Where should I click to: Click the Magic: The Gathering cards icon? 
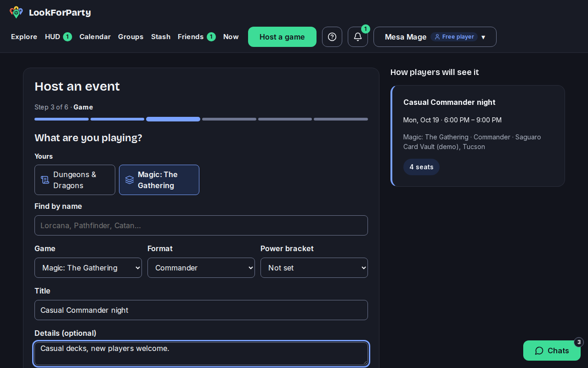130,180
